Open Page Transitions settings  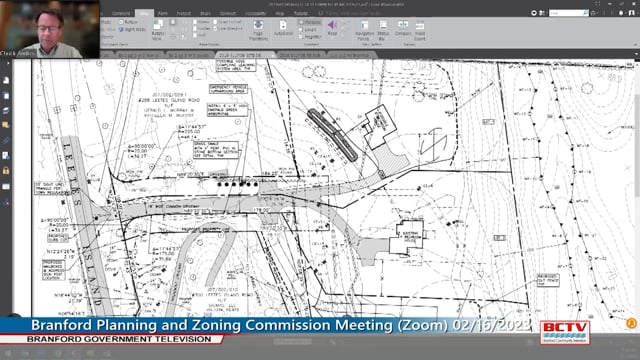[x=258, y=30]
